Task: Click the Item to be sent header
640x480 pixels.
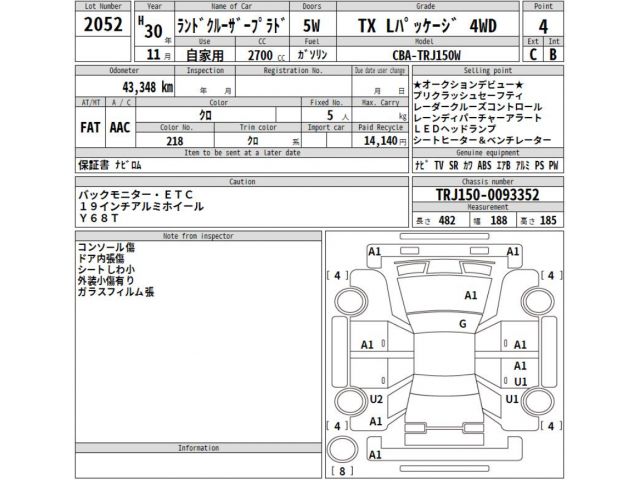Action: tap(242, 153)
